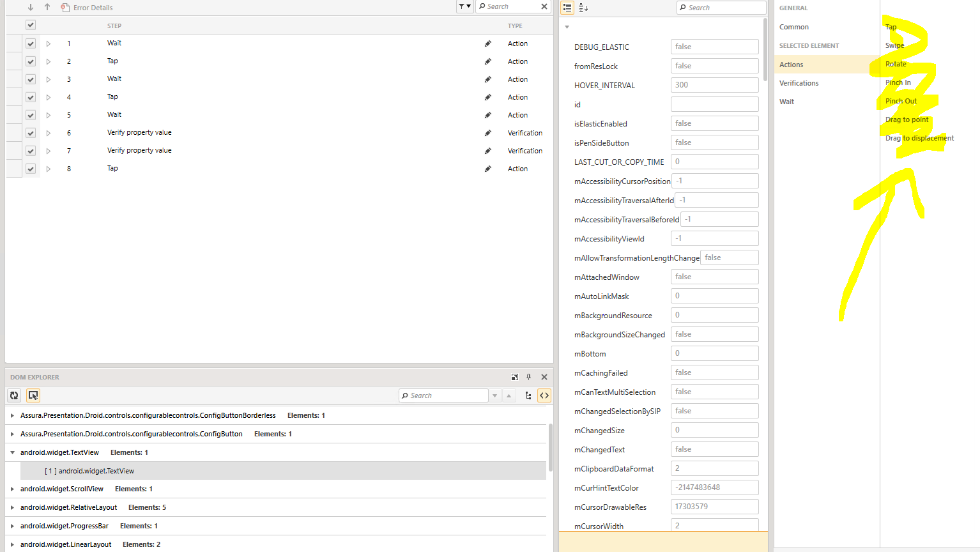Pin the DOM Explorer panel
Image resolution: width=980 pixels, height=552 pixels.
pos(528,377)
